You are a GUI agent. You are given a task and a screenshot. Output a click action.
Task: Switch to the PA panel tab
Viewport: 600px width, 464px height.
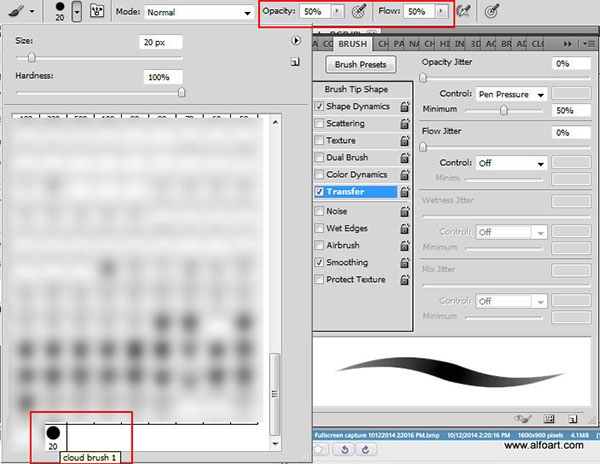pos(399,44)
